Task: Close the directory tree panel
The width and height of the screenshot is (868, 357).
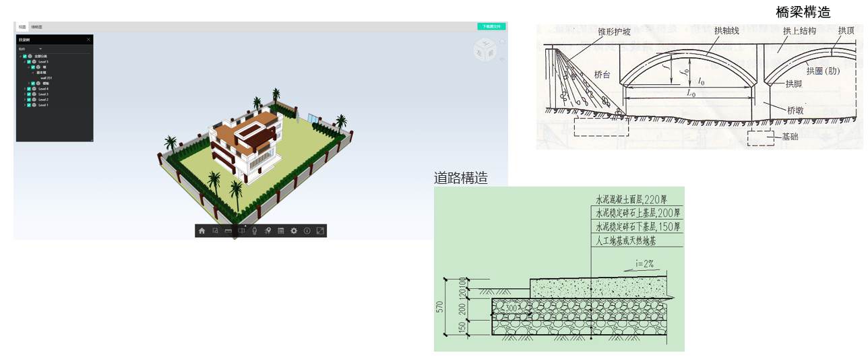Action: (88, 40)
